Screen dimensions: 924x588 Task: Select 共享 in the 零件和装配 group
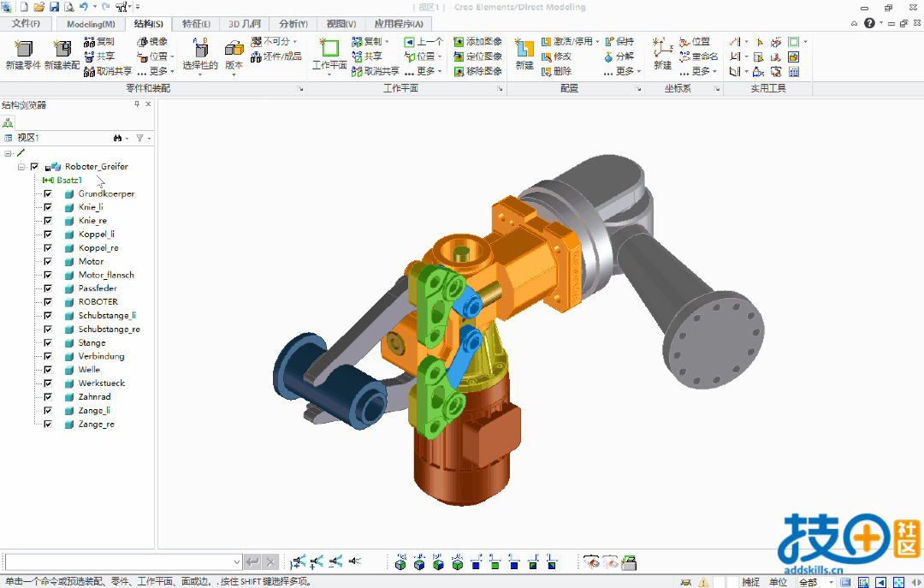point(99,56)
